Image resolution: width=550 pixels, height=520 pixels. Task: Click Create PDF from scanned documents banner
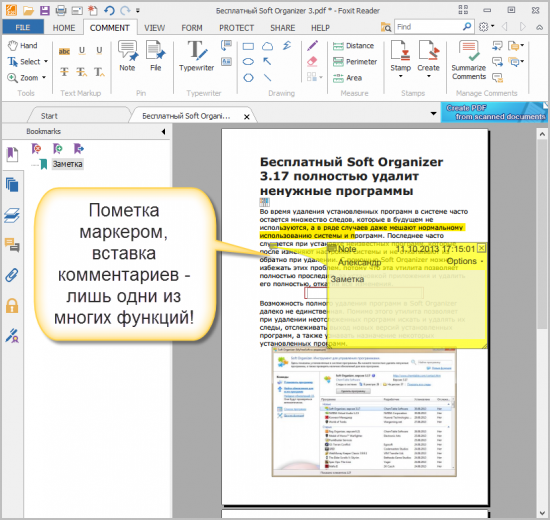pos(494,112)
